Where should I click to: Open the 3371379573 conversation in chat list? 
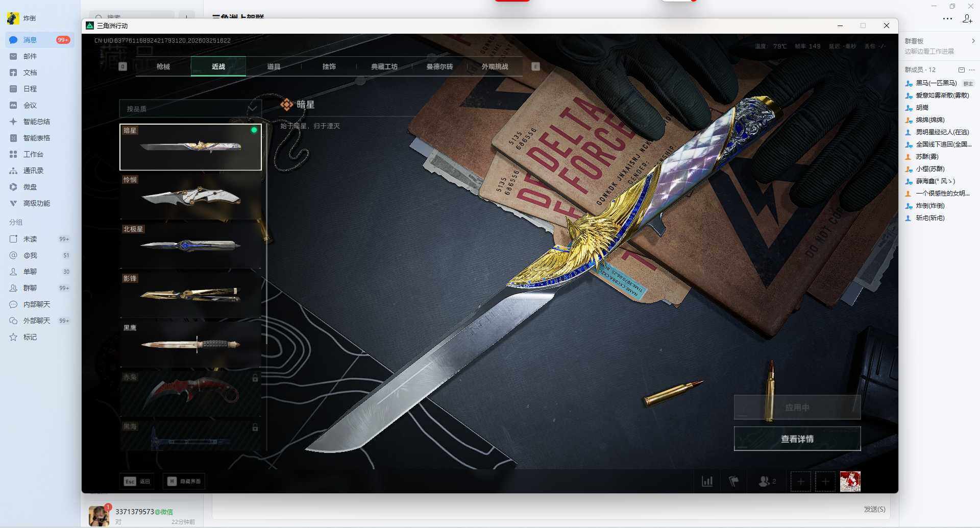click(142, 516)
